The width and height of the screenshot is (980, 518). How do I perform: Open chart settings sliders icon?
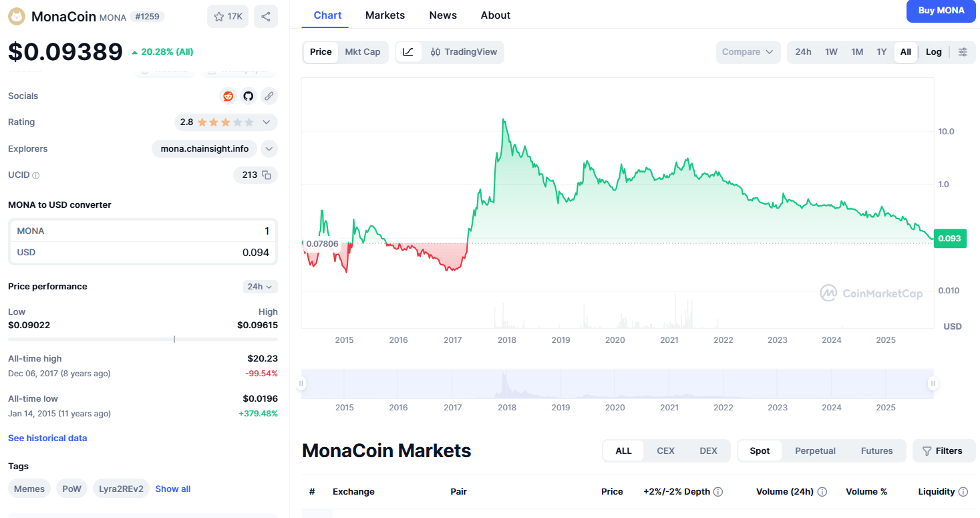click(x=963, y=52)
